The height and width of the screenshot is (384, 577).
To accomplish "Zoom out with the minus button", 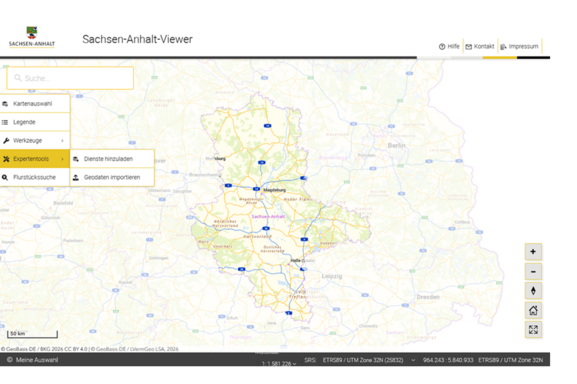I will (533, 272).
